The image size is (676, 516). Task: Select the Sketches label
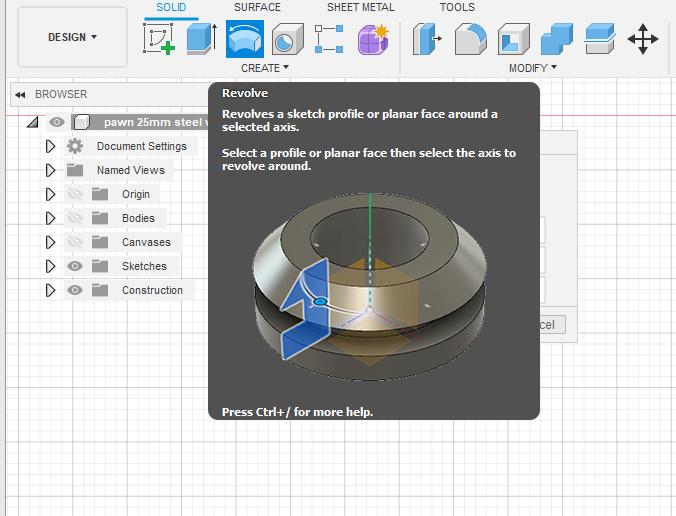(x=144, y=266)
